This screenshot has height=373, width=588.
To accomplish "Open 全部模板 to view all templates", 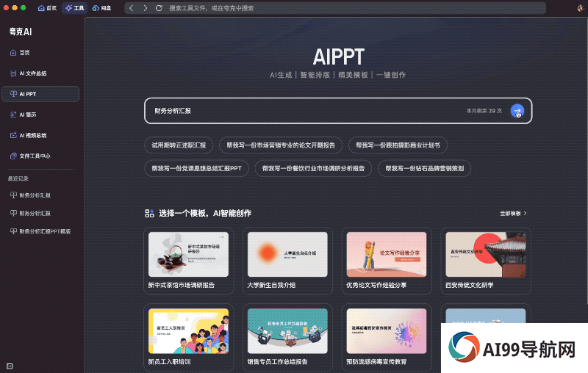I will click(x=513, y=214).
